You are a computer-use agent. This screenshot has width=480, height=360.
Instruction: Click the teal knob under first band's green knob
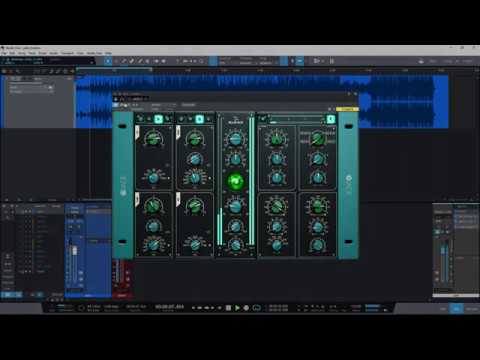point(153,178)
